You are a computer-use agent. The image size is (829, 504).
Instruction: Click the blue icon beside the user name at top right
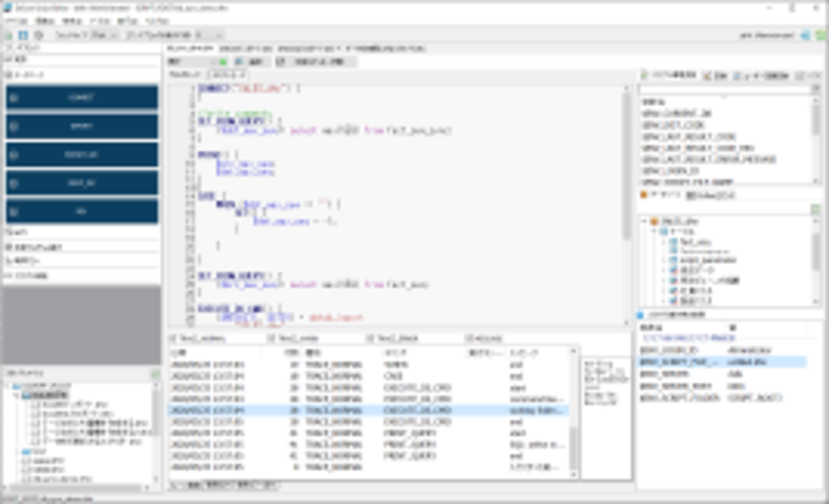point(805,34)
